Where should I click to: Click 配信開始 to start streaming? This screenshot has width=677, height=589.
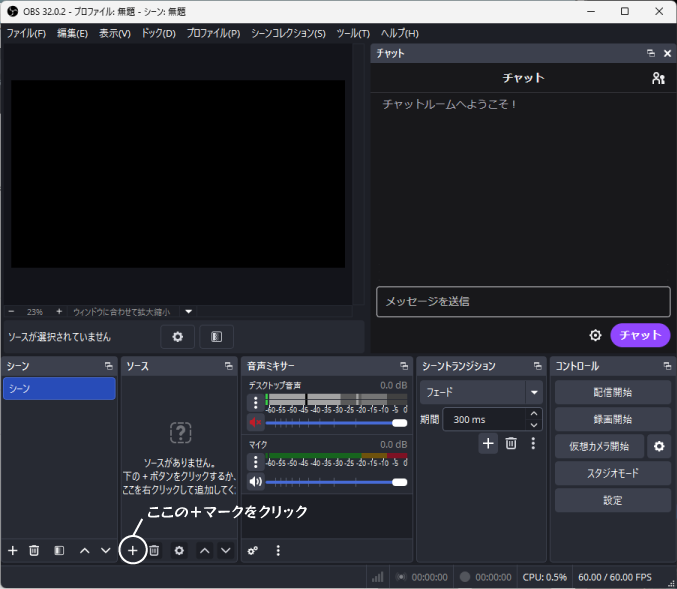[612, 392]
